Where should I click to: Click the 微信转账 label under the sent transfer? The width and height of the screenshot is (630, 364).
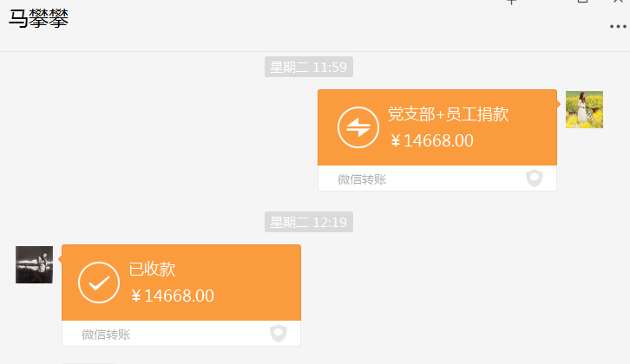362,179
